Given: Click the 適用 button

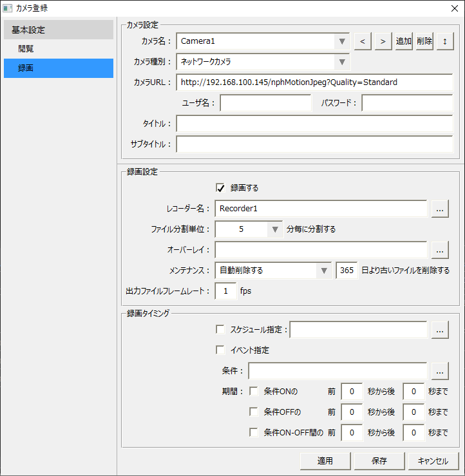Looking at the screenshot, I should (x=325, y=461).
